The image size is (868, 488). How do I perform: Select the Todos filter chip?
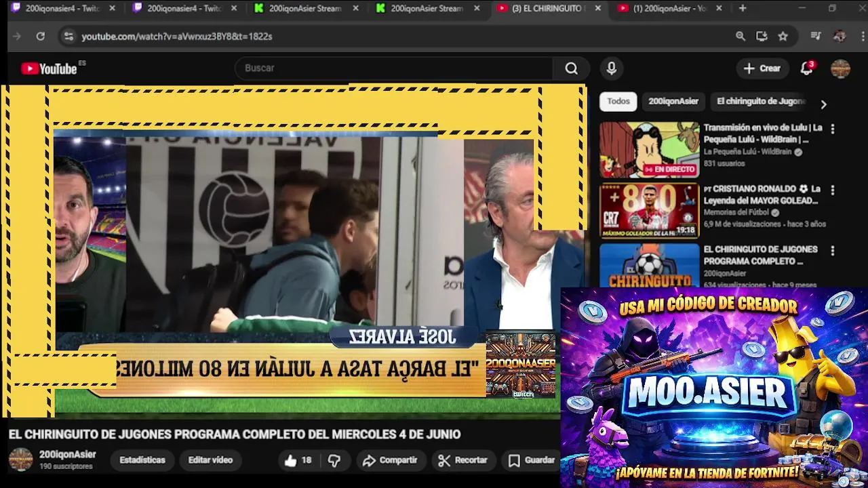[618, 101]
